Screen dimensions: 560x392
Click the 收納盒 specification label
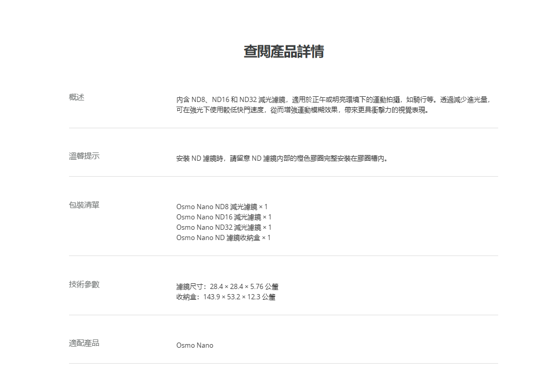coord(188,297)
